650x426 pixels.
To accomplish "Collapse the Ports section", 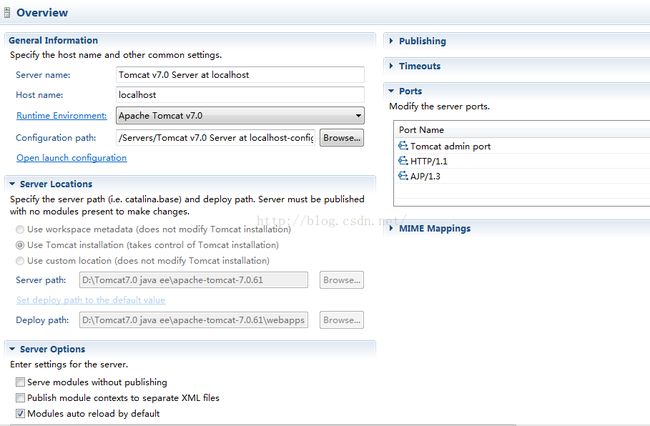I will tap(391, 90).
